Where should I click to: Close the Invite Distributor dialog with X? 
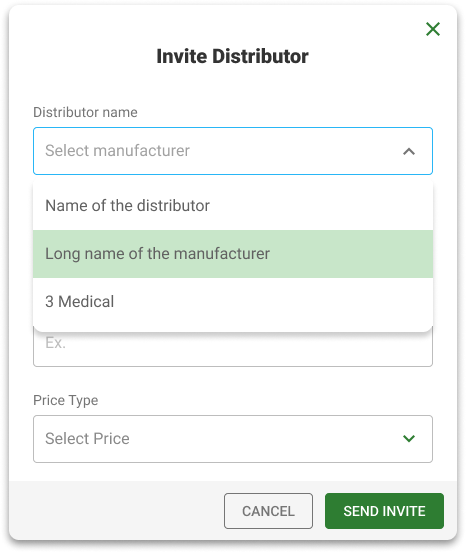(432, 29)
